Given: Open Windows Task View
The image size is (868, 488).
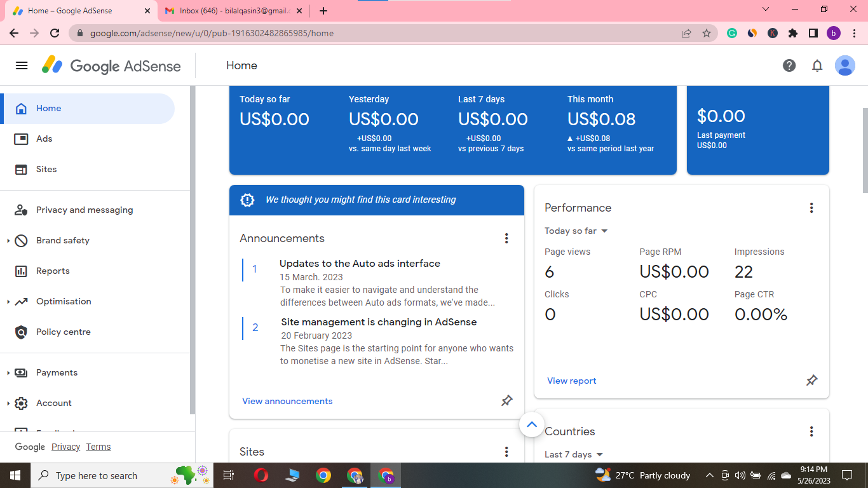Looking at the screenshot, I should [229, 475].
